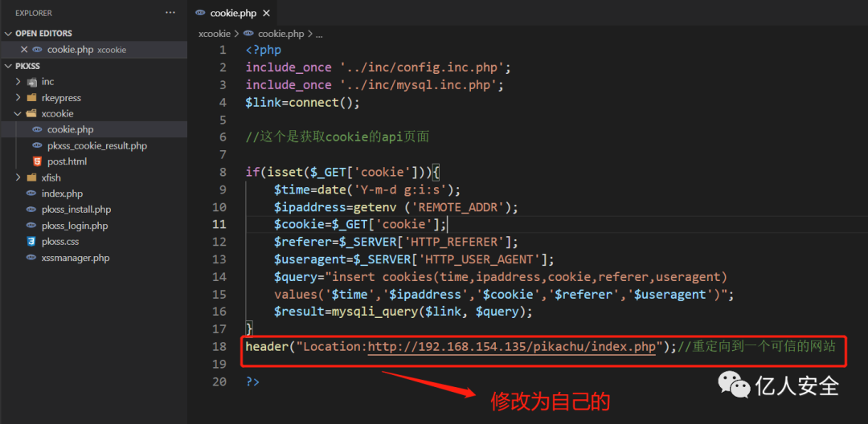Click the $ipaddress=getenv line
The image size is (868, 424).
point(395,207)
